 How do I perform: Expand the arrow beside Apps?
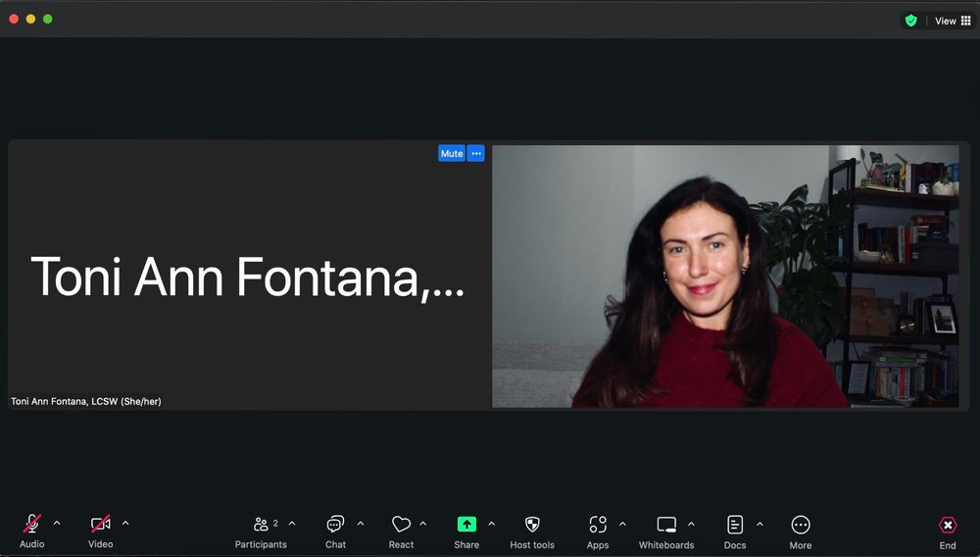coord(622,524)
